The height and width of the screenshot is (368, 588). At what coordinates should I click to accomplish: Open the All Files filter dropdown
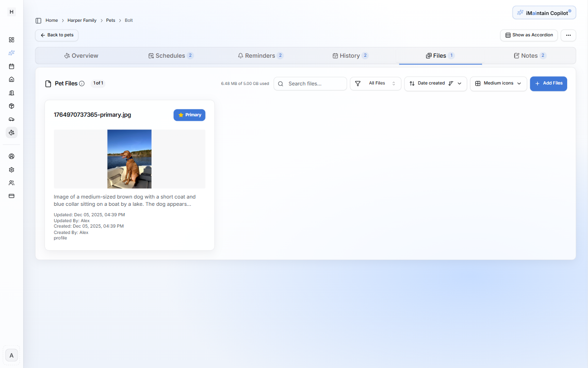tap(376, 84)
